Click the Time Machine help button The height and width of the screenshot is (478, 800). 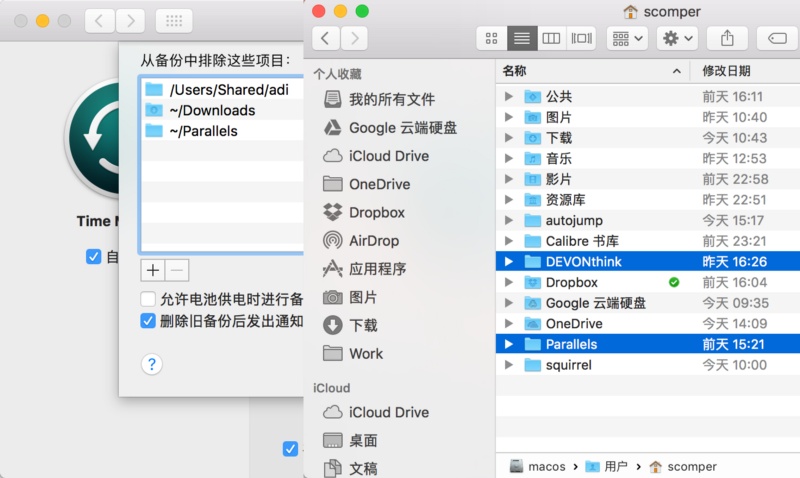pyautogui.click(x=152, y=364)
